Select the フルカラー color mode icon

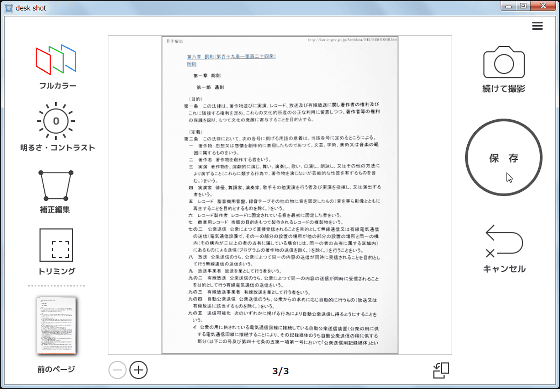pos(56,59)
